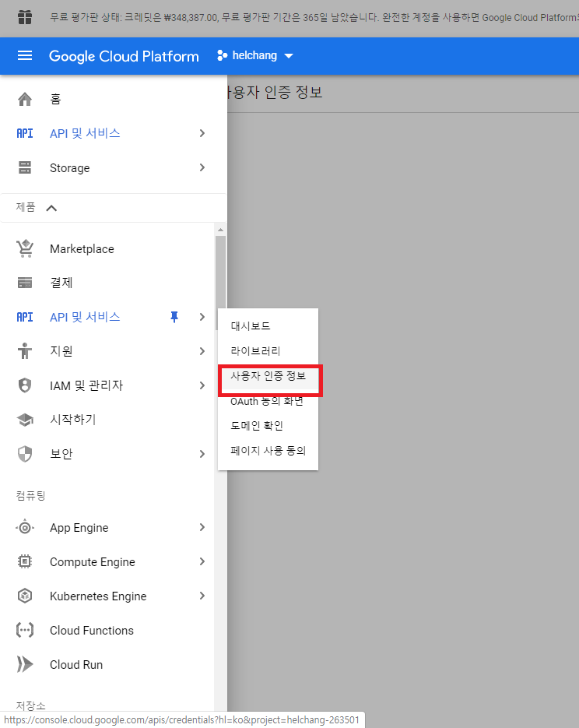The height and width of the screenshot is (728, 579).
Task: Click the pinned API 및 서비스 icon at top
Action: pyautogui.click(x=25, y=133)
